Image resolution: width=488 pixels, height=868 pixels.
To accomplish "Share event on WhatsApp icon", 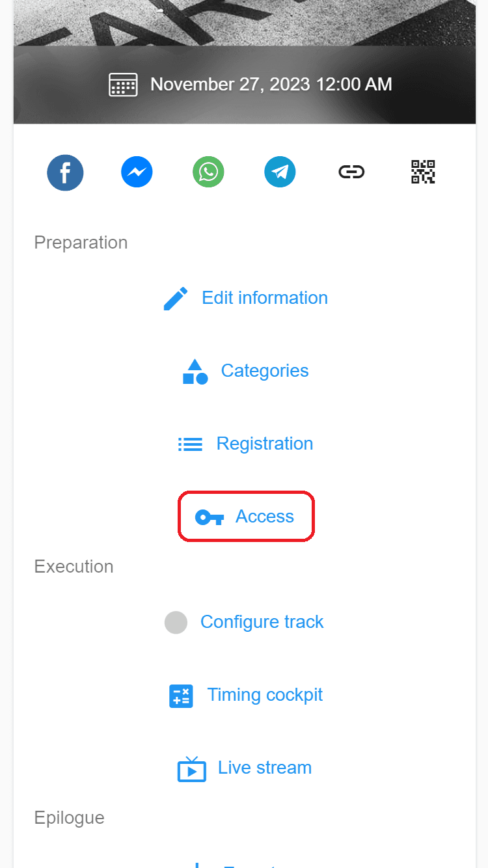I will pyautogui.click(x=208, y=172).
